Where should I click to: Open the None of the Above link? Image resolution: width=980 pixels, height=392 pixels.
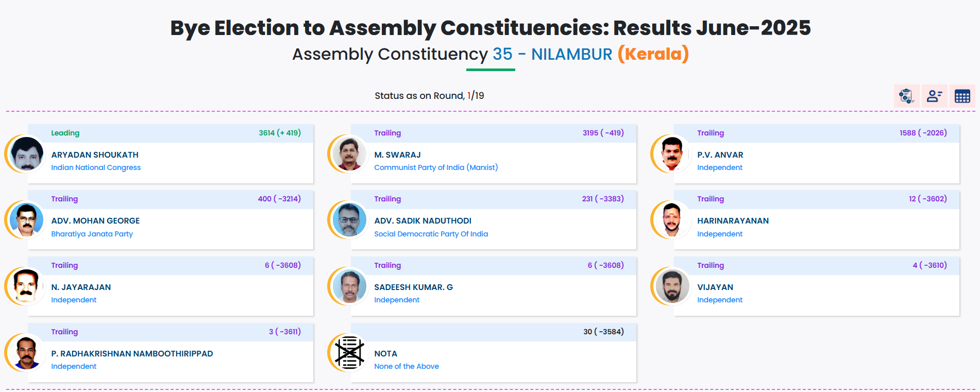[x=407, y=366]
